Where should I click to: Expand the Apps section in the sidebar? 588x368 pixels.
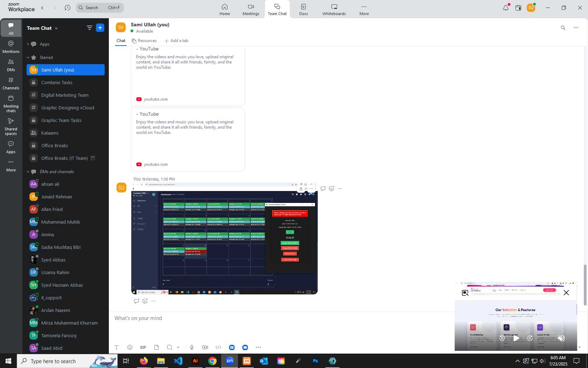coord(28,44)
